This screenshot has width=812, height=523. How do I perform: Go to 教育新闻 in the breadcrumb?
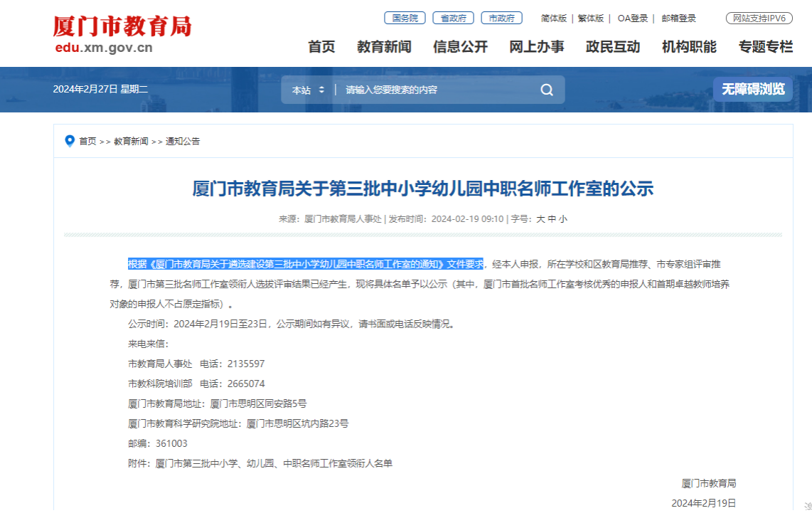131,142
